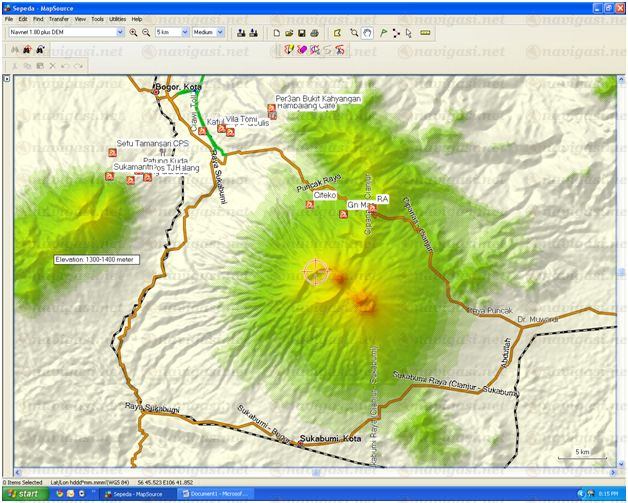Select the Route tool icon
This screenshot has height=503, width=628.
[x=396, y=32]
